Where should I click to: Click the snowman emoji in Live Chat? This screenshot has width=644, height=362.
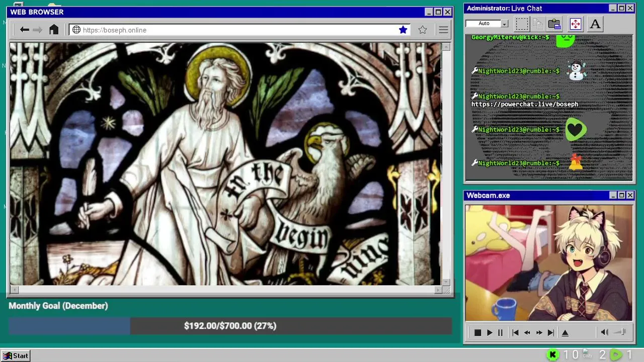tap(577, 70)
